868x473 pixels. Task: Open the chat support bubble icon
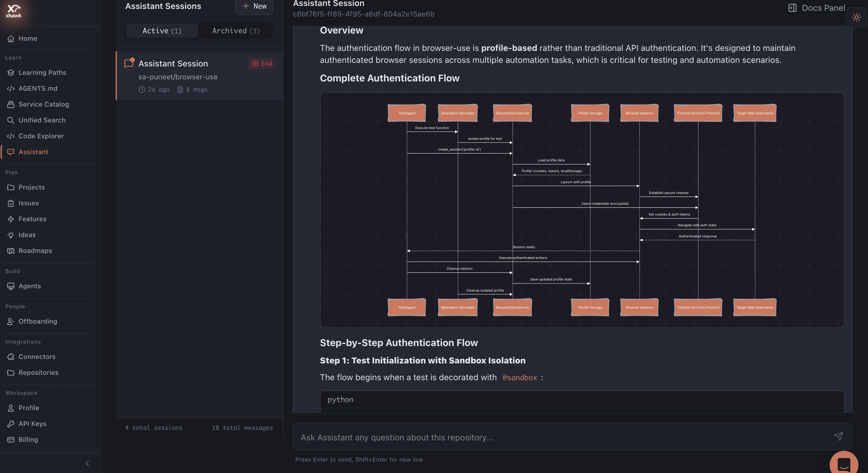pyautogui.click(x=844, y=464)
